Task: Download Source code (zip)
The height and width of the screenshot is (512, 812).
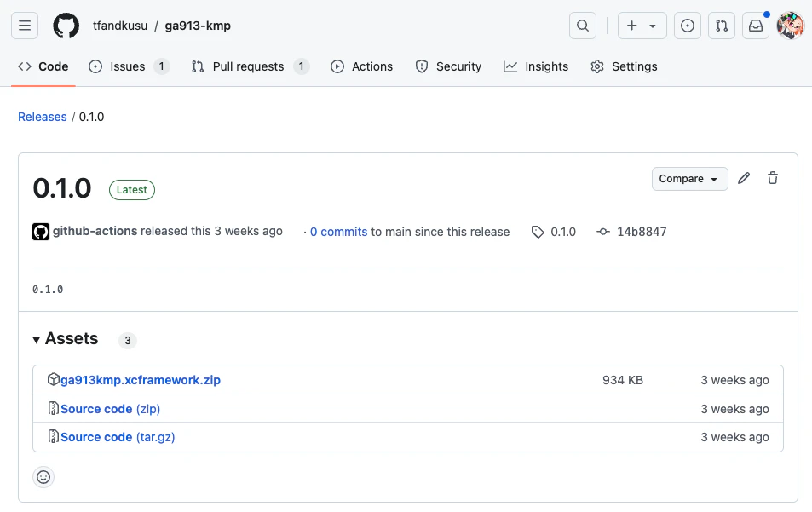Action: click(x=110, y=408)
